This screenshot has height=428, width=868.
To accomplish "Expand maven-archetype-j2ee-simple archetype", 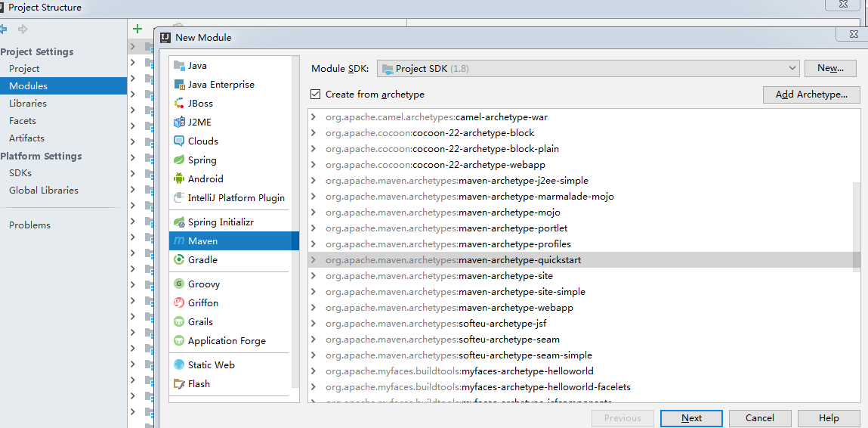I will [314, 181].
